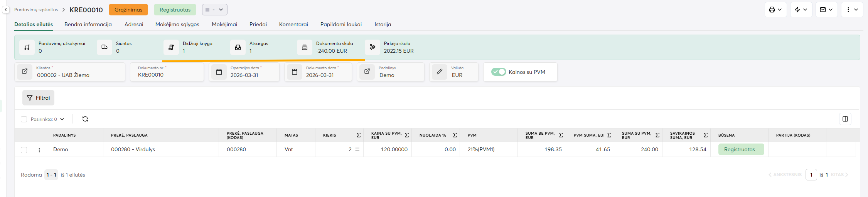Click the Operacijos data calendar icon
Image resolution: width=868 pixels, height=197 pixels.
click(219, 72)
